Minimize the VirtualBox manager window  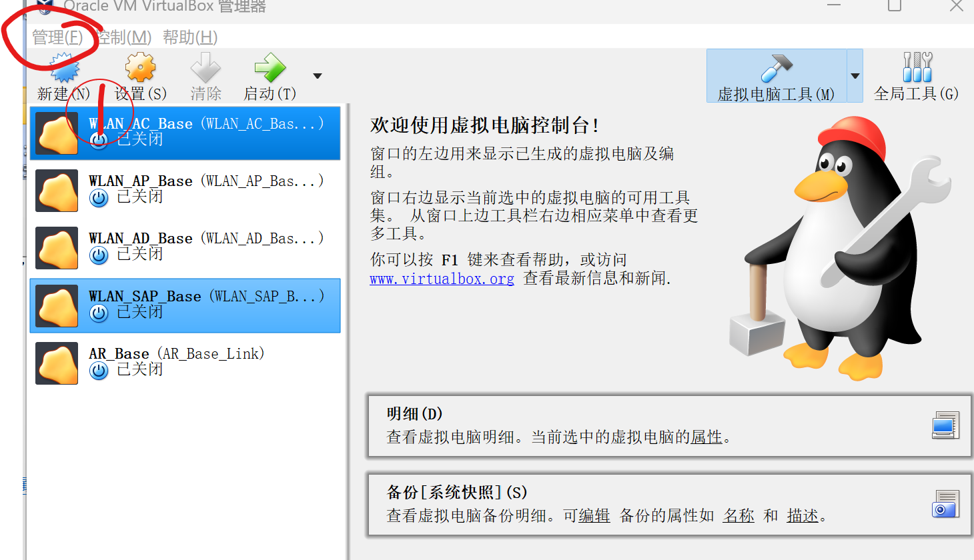coord(834,5)
